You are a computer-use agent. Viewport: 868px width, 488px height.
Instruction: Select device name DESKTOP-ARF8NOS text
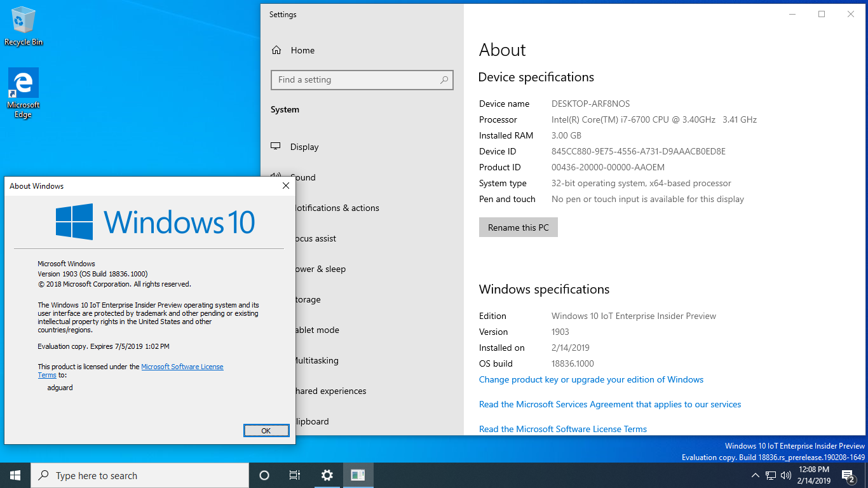(x=591, y=104)
